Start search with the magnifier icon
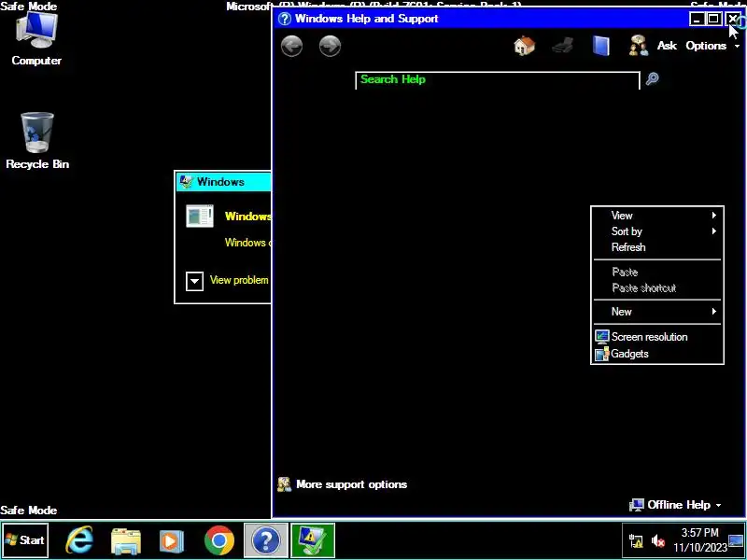747x560 pixels. point(652,78)
